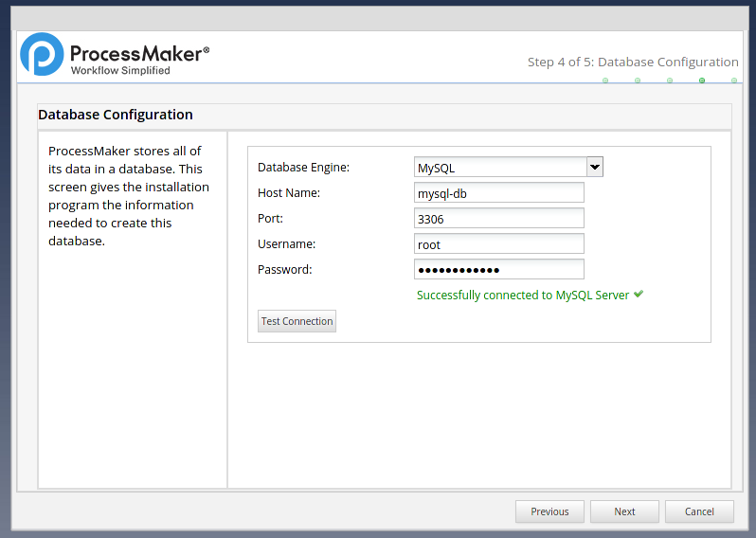Click the first step progress dot
The width and height of the screenshot is (756, 538).
click(x=605, y=81)
